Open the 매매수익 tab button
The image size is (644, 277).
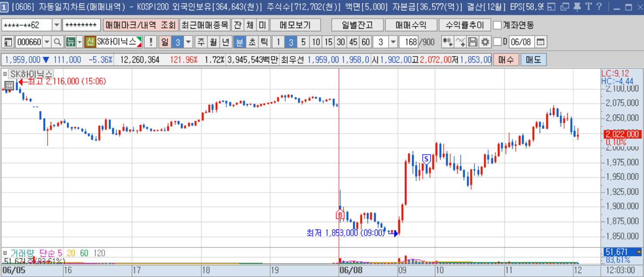pos(411,25)
